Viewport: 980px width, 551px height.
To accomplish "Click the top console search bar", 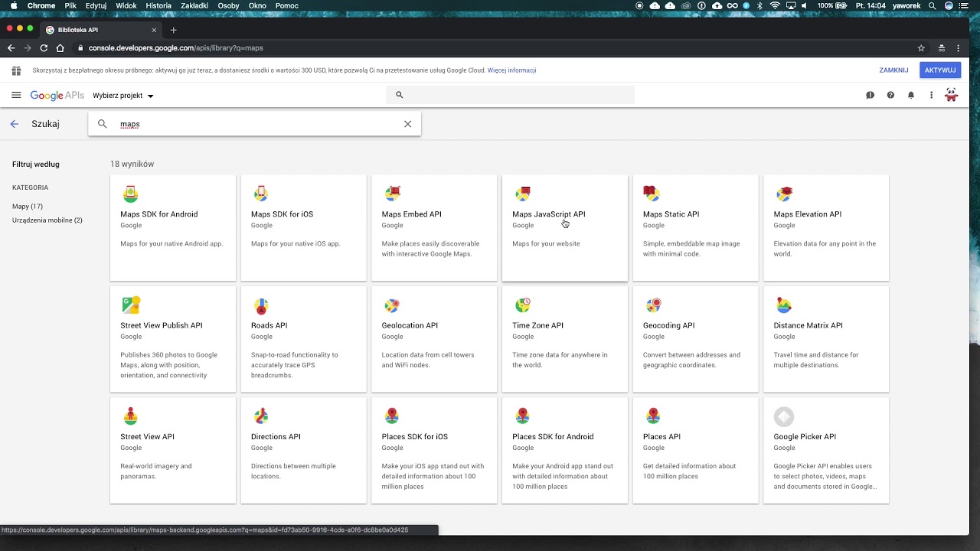I will [510, 95].
